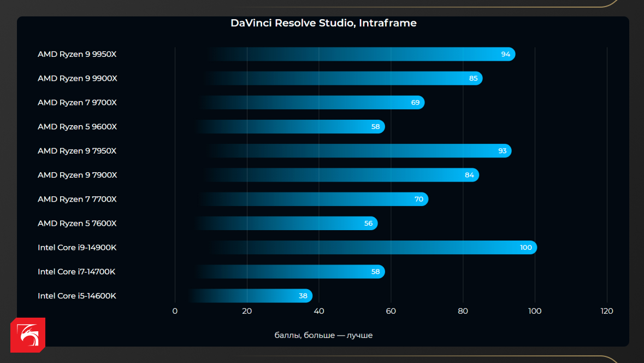Select the Intel Core i5-14600K label
Viewport: 644px width, 363px height.
coord(77,296)
